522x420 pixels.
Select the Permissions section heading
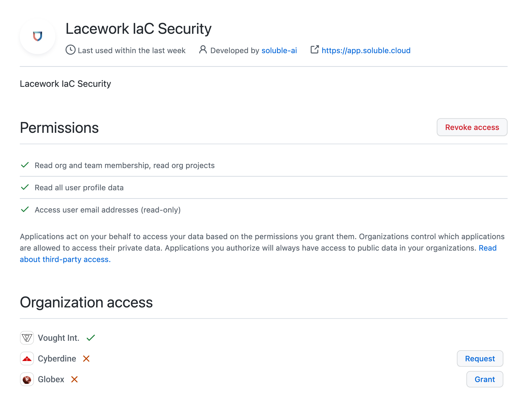tap(59, 127)
